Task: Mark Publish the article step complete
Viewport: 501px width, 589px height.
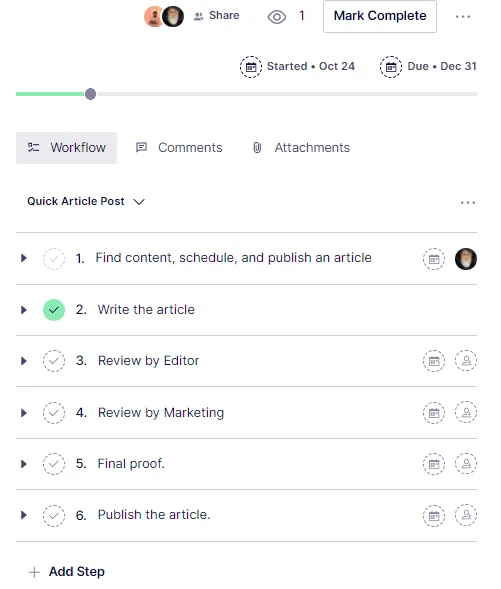Action: 54,515
